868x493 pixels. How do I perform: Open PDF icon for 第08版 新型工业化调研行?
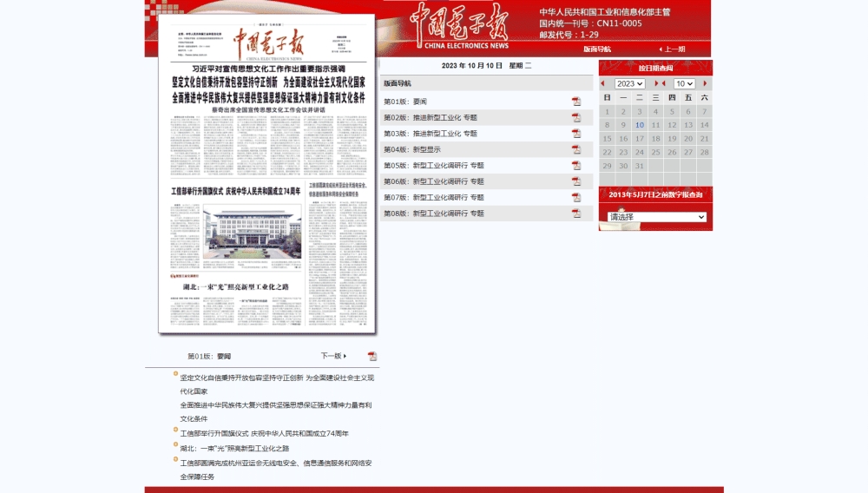pyautogui.click(x=576, y=213)
